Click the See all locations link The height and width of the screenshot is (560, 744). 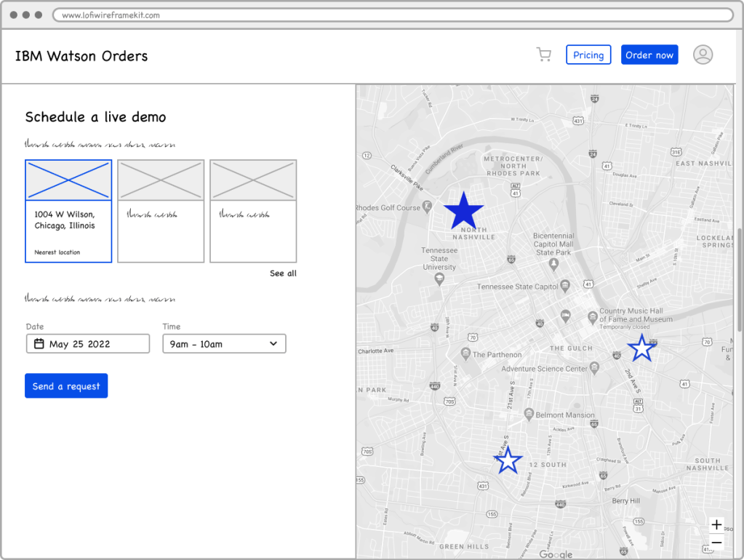pos(283,273)
